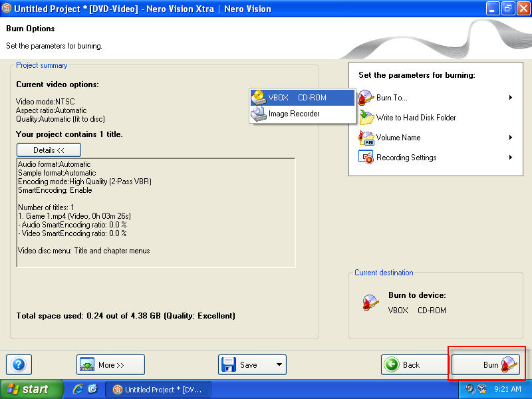This screenshot has width=532, height=399.
Task: Click 'Burn to device:' destination label
Action: tap(417, 295)
